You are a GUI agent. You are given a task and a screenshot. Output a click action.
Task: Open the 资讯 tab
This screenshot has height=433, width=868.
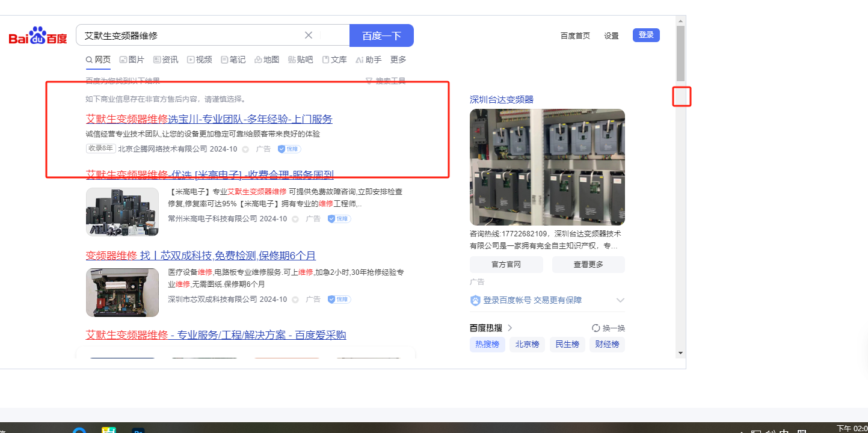pos(165,60)
